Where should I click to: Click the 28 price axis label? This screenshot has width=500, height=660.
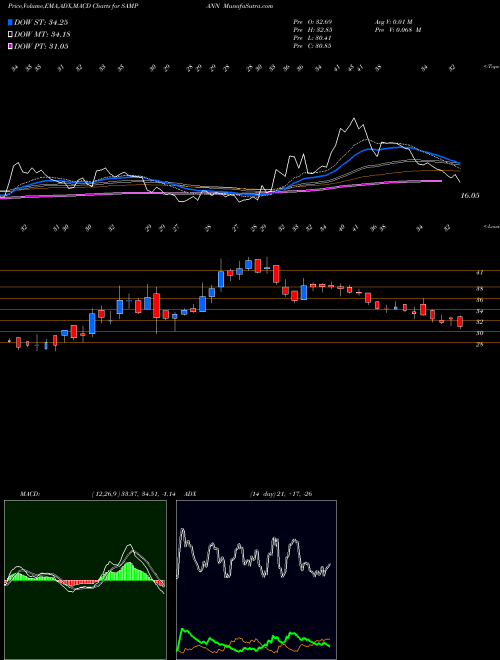click(x=479, y=344)
